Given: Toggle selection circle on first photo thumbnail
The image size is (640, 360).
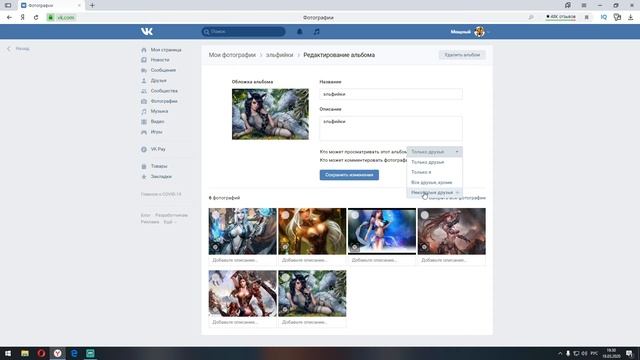Looking at the screenshot, I should [216, 215].
